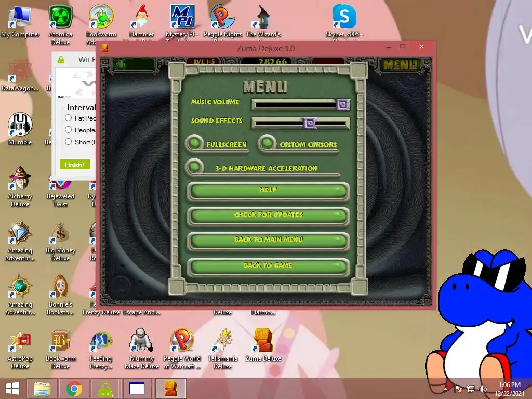The height and width of the screenshot is (399, 532).
Task: Click the Sound Effects slider knob
Action: point(310,123)
